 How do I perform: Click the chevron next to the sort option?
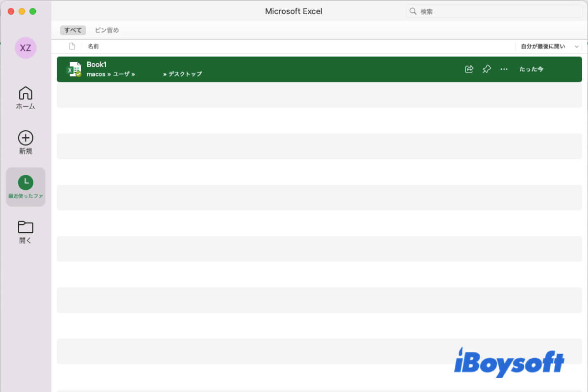(576, 46)
